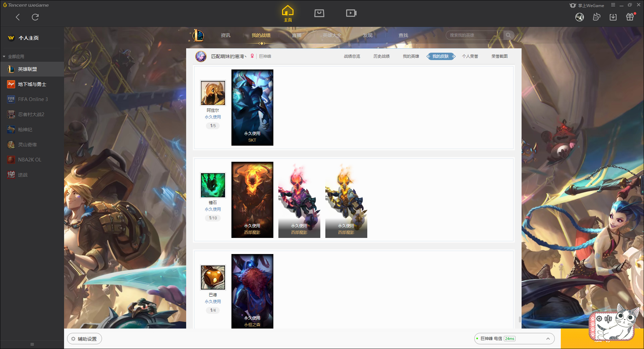
Task: Open the 永恒之森 Bard skin card
Action: coord(252,291)
